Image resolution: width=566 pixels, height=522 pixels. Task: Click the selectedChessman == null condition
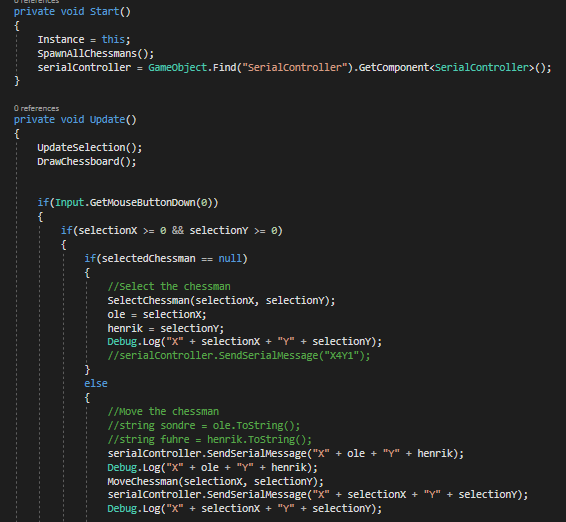[174, 258]
